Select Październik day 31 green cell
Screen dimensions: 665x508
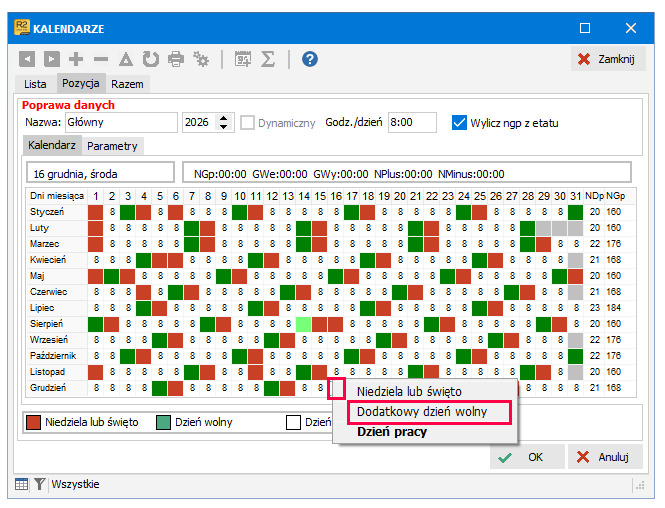point(576,356)
